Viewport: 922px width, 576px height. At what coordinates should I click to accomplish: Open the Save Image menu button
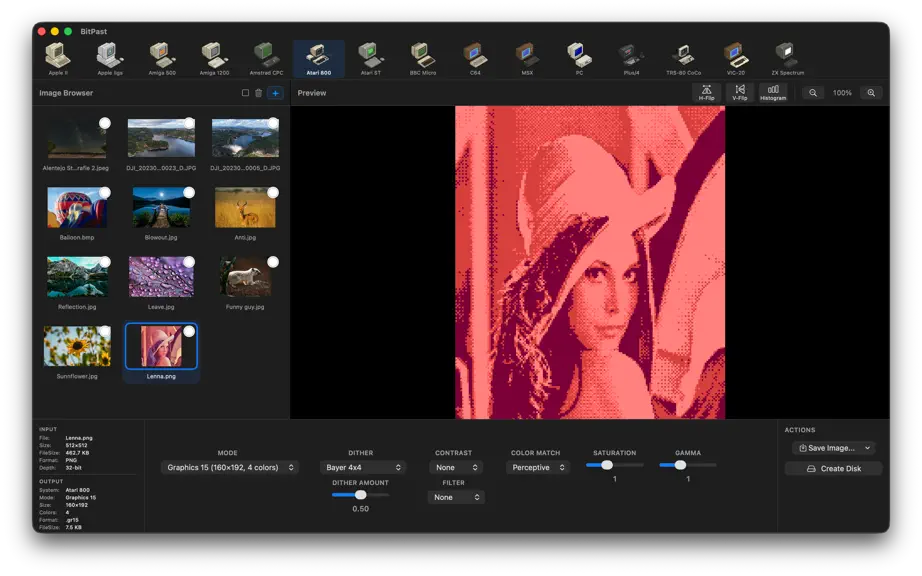pos(833,448)
